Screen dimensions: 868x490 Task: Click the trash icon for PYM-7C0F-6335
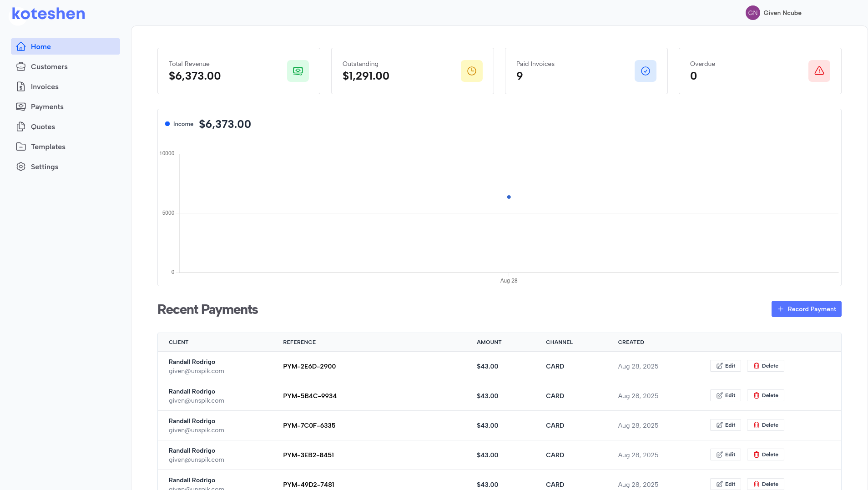(757, 425)
